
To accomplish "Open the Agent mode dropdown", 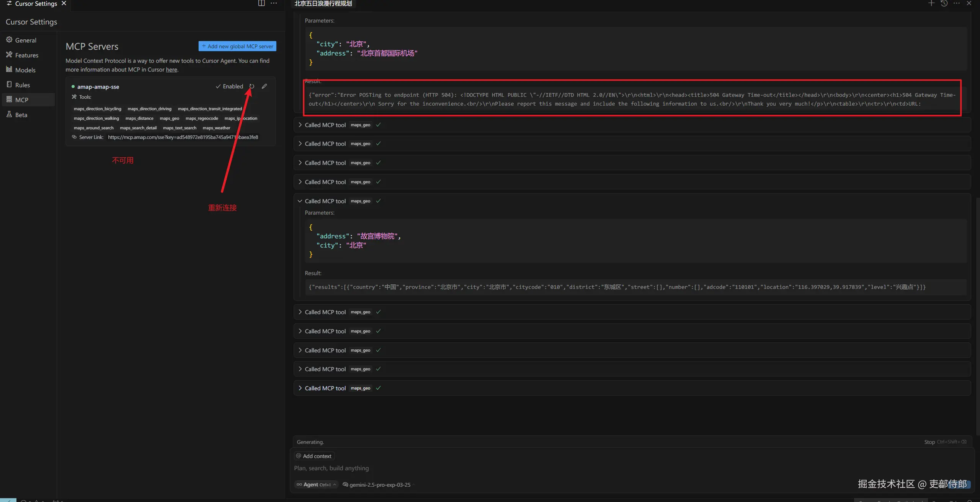I will (x=316, y=484).
